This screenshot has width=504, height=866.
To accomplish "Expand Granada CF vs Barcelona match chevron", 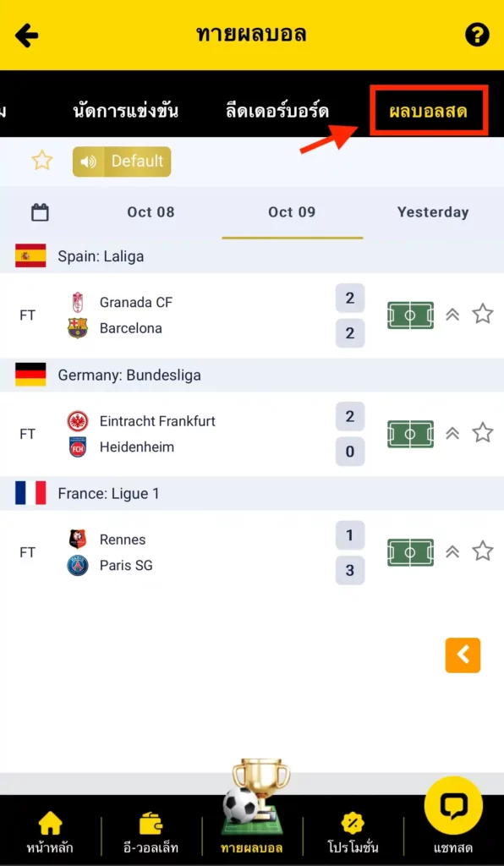I will [x=452, y=315].
